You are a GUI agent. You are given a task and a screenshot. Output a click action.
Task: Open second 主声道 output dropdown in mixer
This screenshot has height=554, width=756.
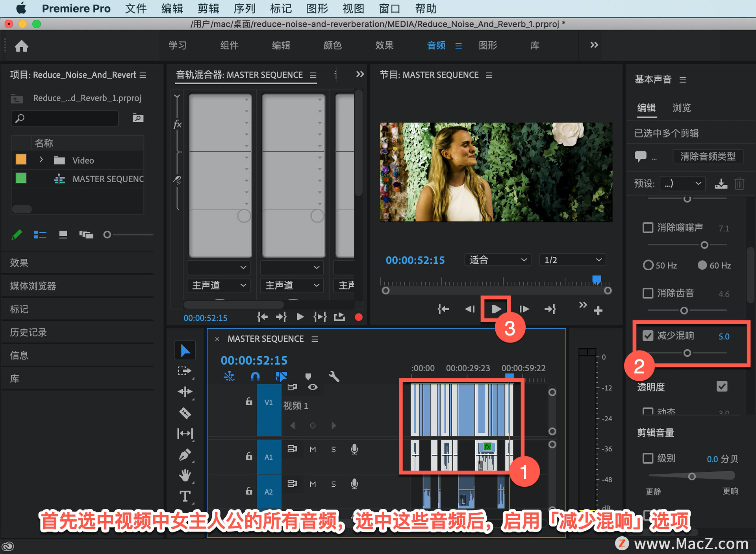(292, 285)
